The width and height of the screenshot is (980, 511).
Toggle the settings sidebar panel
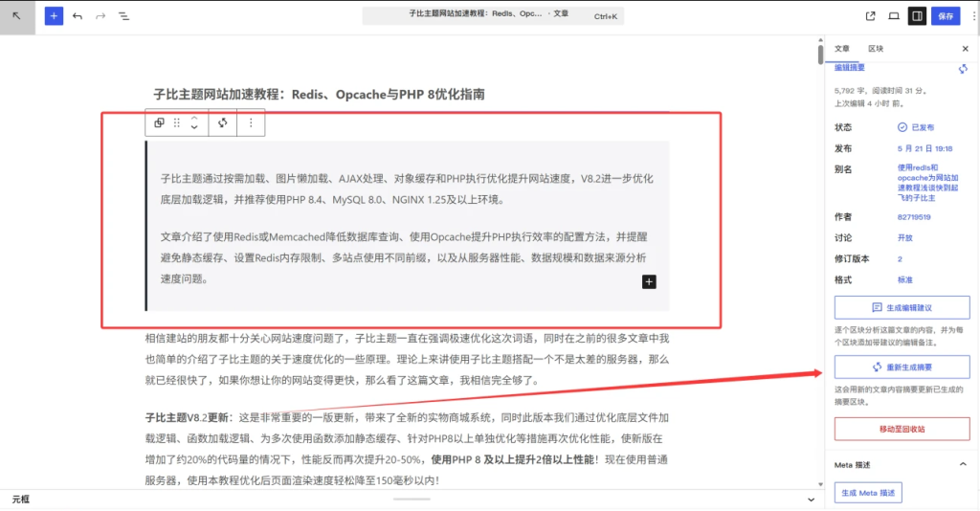(x=917, y=16)
